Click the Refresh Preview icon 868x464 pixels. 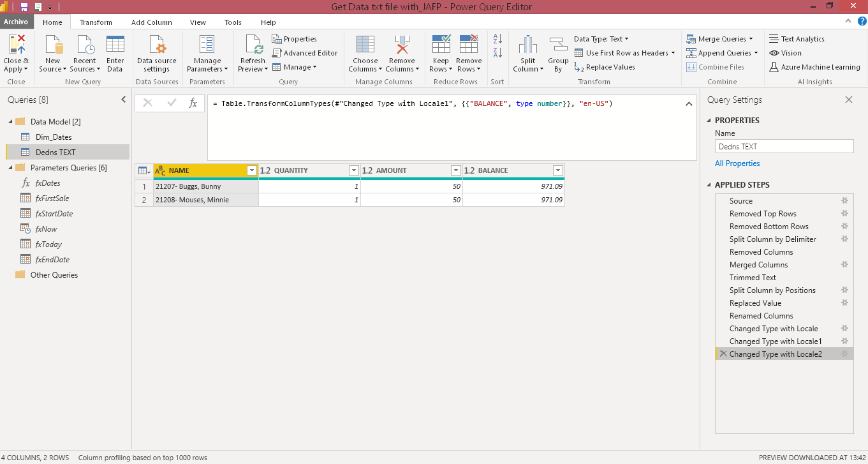click(253, 46)
